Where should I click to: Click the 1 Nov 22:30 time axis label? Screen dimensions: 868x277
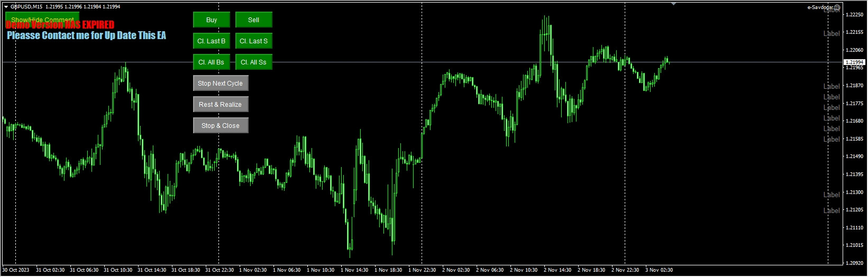422,270
